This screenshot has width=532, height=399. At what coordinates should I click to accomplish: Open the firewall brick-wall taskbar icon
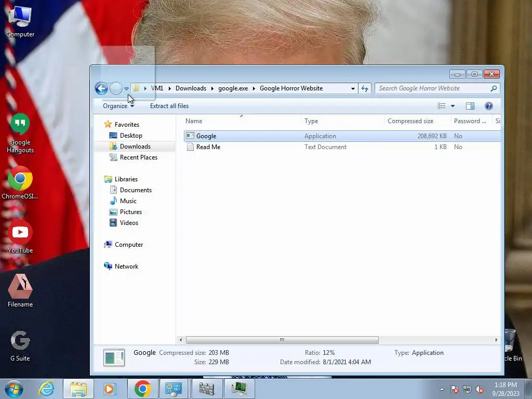[206, 389]
